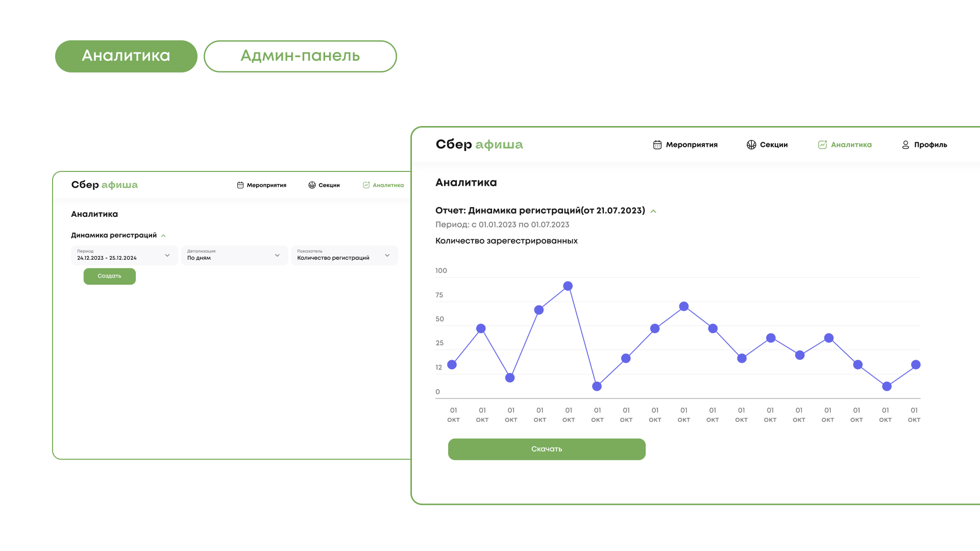
Task: Collapse the Отчет report chevron
Action: (x=653, y=211)
